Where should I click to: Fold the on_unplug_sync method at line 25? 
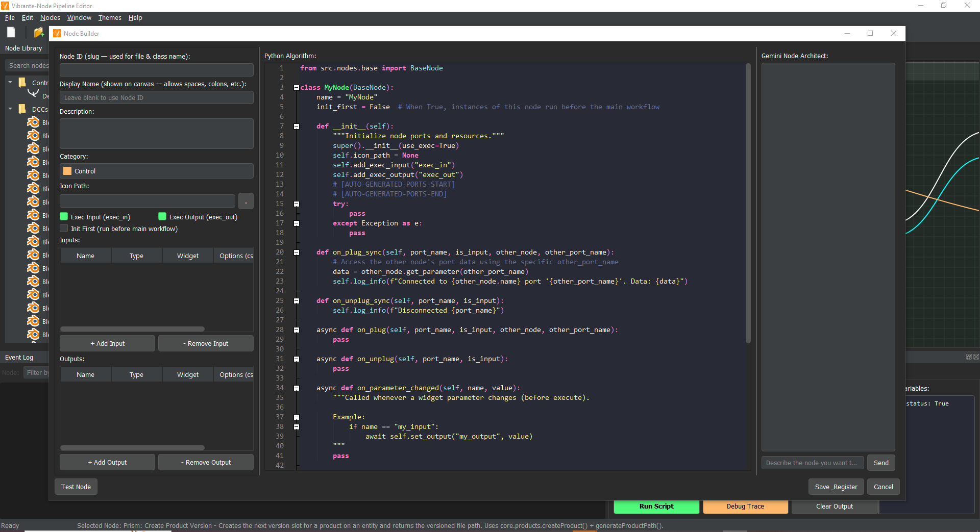click(297, 301)
